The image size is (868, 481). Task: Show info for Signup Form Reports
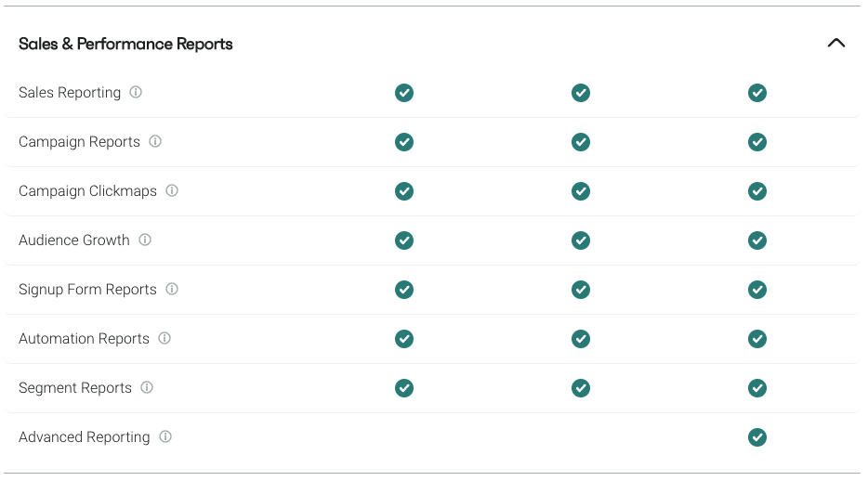pos(172,289)
